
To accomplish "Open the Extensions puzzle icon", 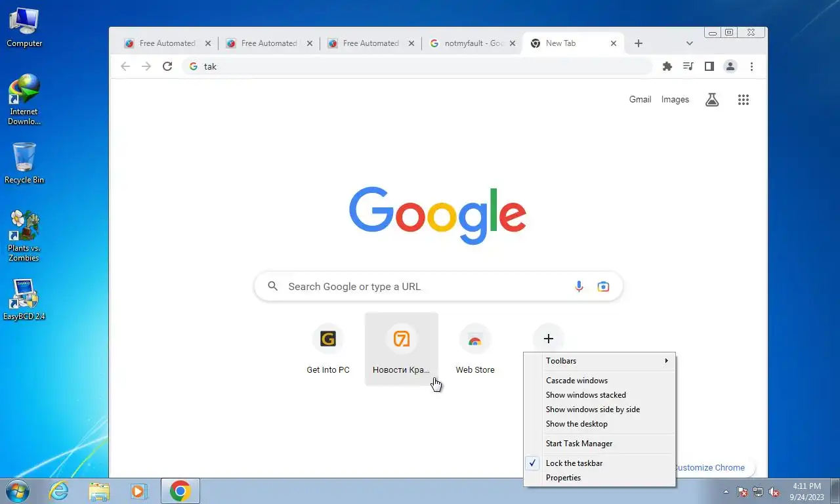I will [667, 66].
